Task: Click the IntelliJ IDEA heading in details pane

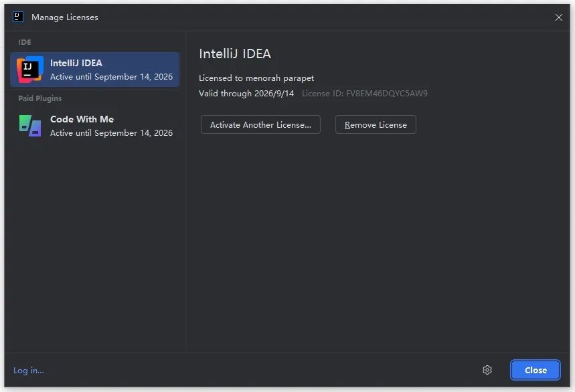Action: [235, 54]
